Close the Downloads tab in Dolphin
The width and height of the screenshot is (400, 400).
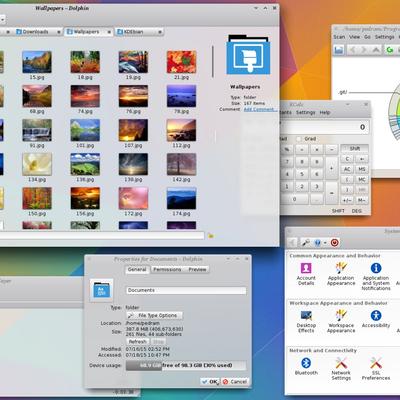59,32
